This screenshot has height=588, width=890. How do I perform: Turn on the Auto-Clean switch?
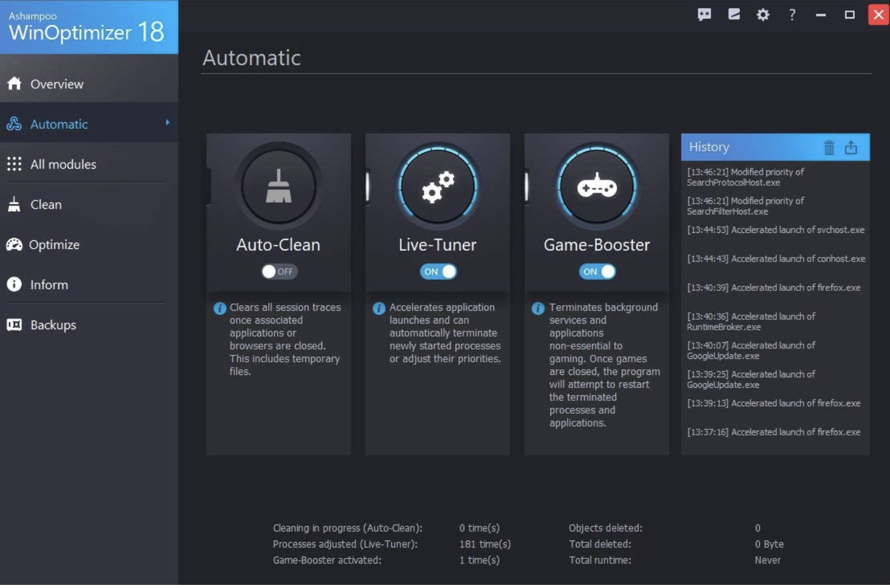pyautogui.click(x=279, y=271)
